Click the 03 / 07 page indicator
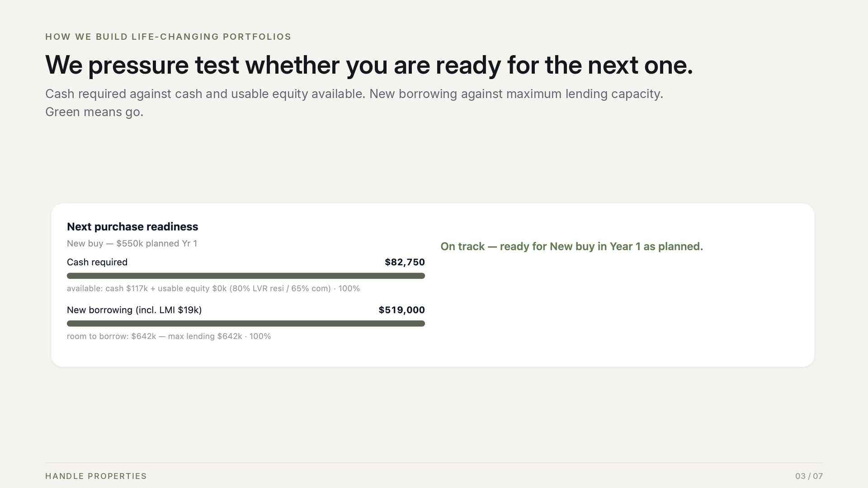 click(809, 476)
